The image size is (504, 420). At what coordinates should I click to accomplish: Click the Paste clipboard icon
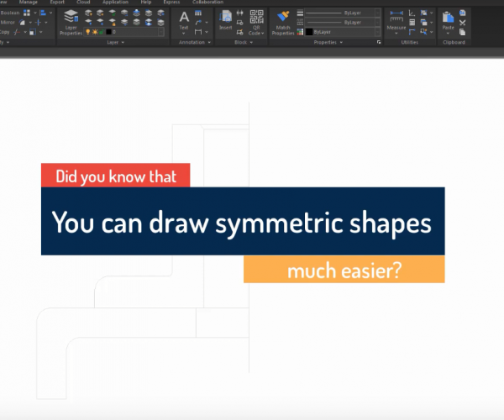tap(448, 17)
